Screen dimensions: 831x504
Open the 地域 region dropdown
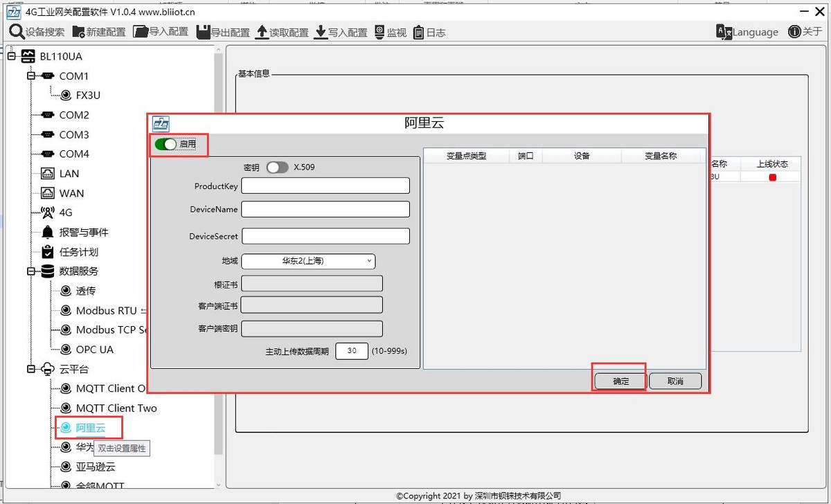308,261
